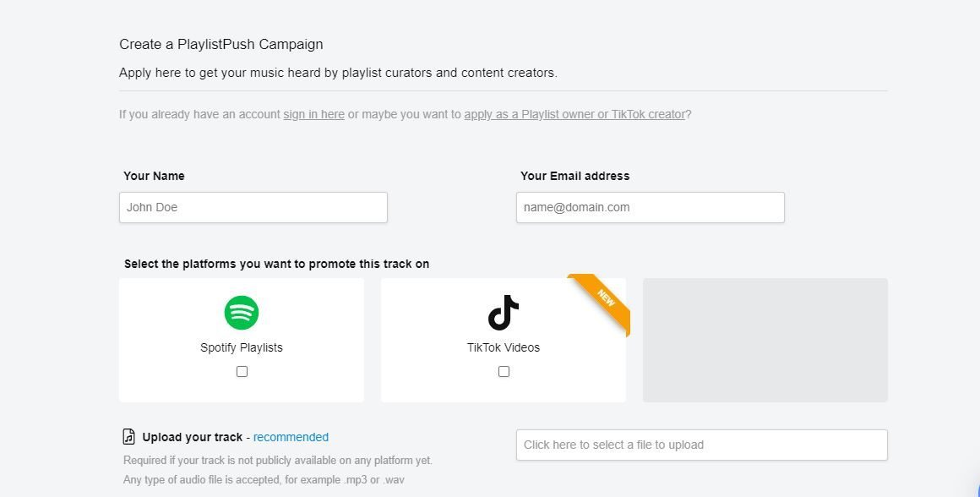The width and height of the screenshot is (980, 497).
Task: Open the sign in here link
Action: pyautogui.click(x=313, y=114)
